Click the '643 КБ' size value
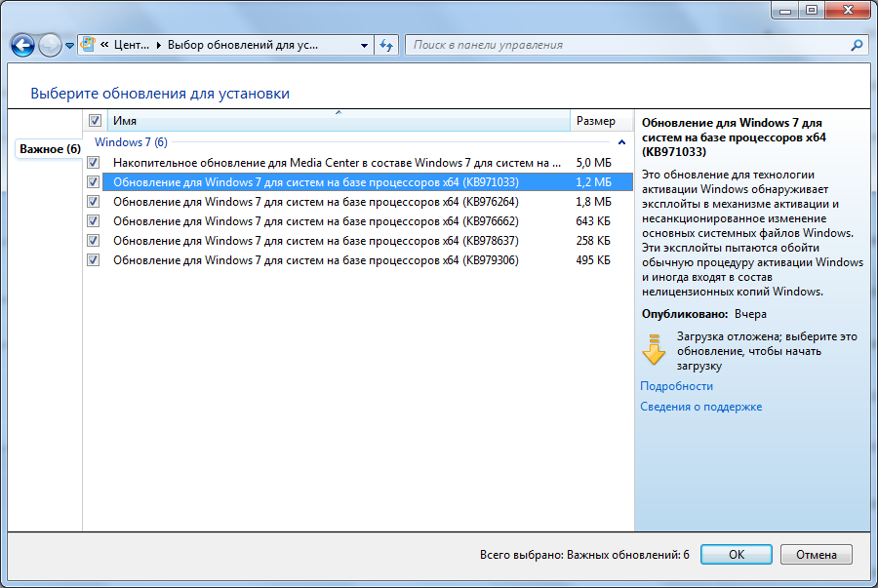The width and height of the screenshot is (878, 588). pyautogui.click(x=593, y=221)
